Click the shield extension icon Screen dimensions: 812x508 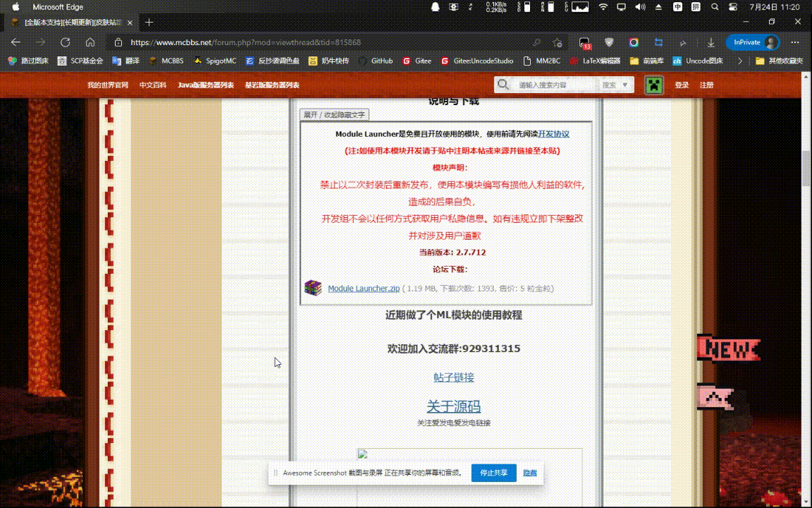[610, 42]
